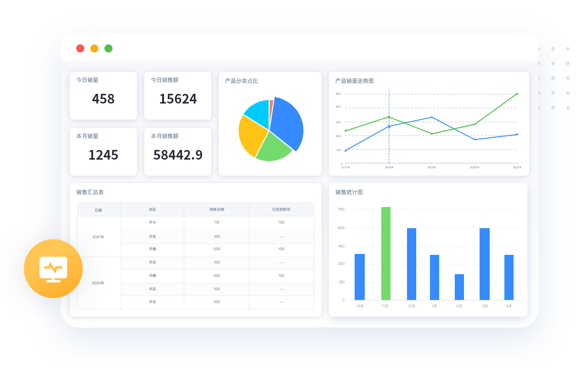
Task: Click the blue bar for 4月
Action: point(509,277)
